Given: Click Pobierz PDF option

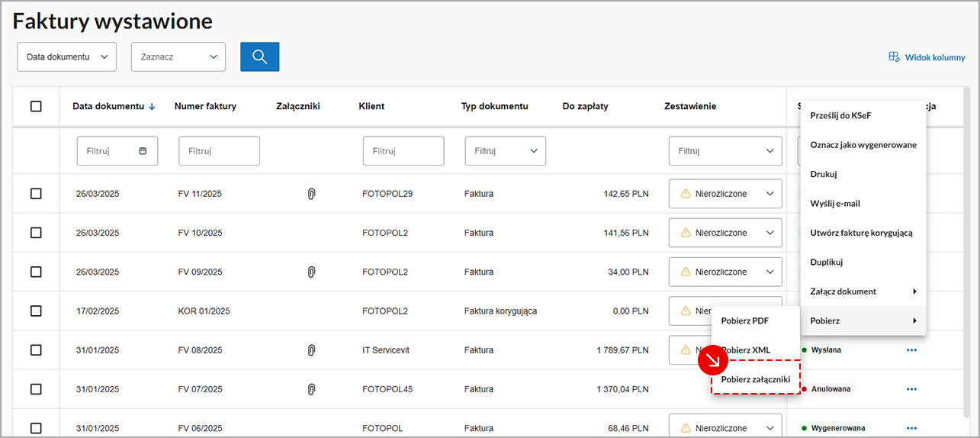Looking at the screenshot, I should click(x=744, y=320).
